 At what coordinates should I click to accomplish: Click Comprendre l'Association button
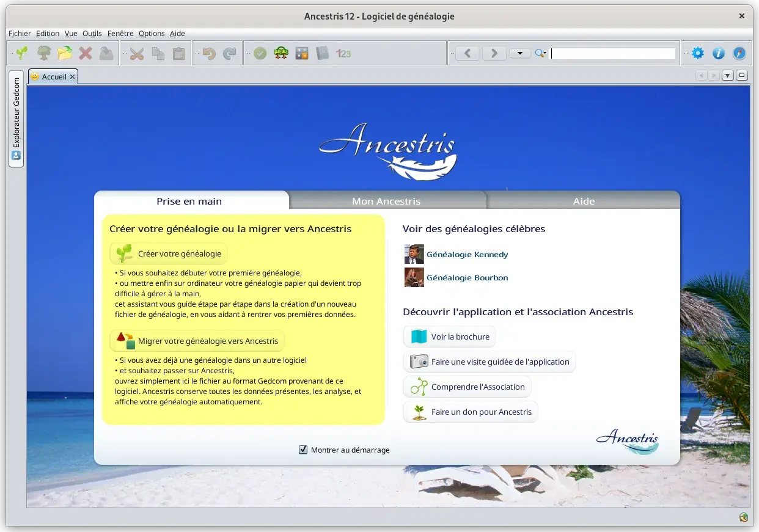[x=467, y=387]
